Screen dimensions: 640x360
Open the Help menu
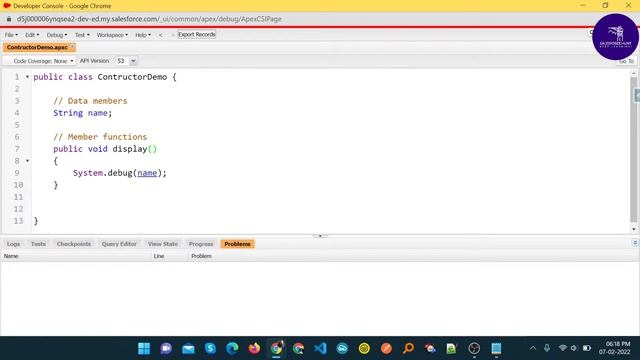coord(143,35)
